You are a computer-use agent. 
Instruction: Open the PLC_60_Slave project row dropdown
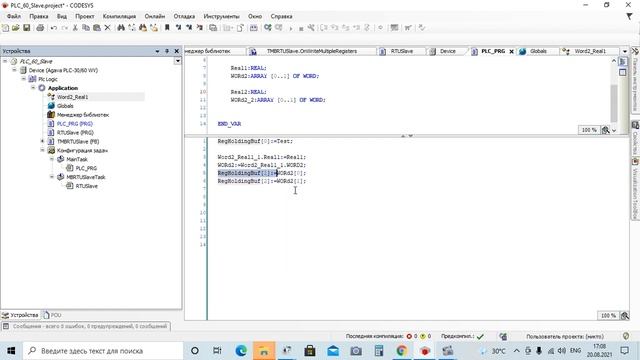point(178,61)
